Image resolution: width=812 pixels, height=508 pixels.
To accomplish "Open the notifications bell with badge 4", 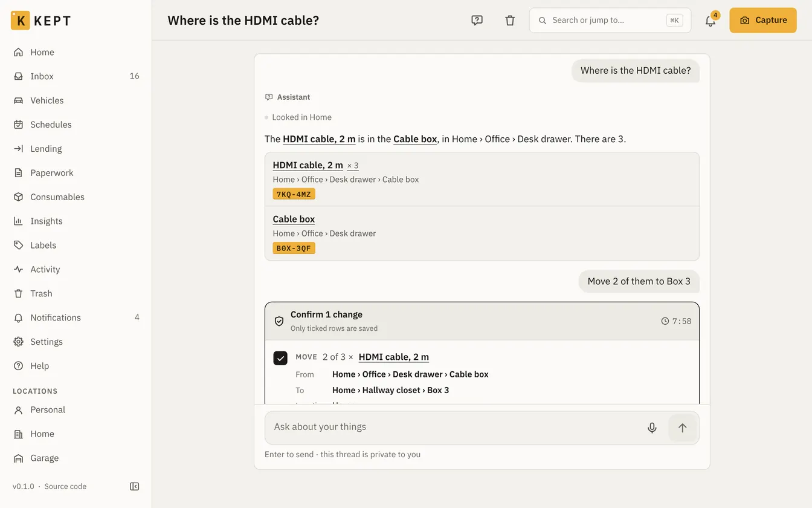I will (710, 21).
